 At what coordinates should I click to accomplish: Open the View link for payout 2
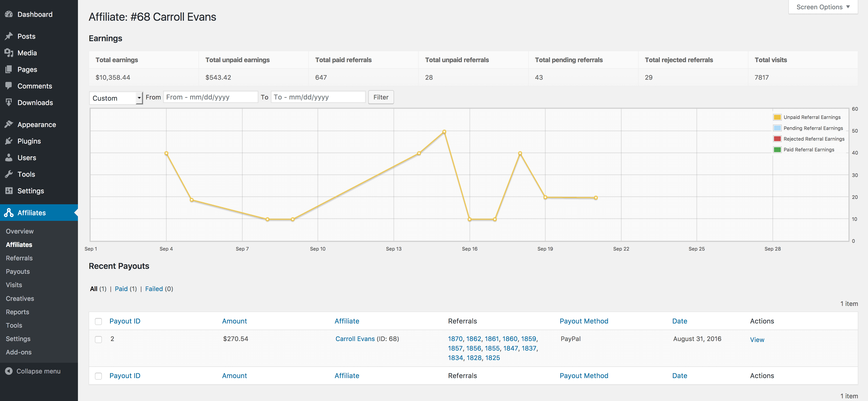[x=757, y=340]
